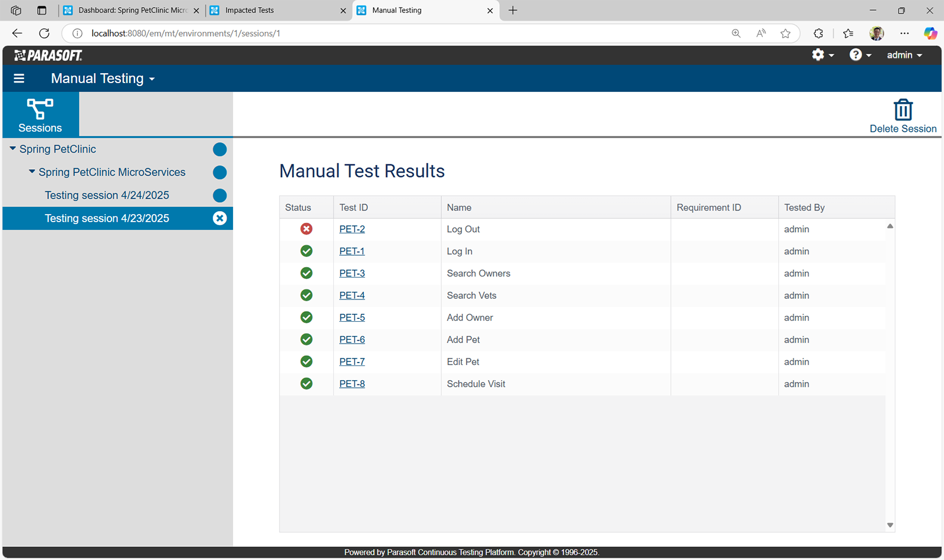Switch to the Impacted Tests tab
Image resolution: width=944 pixels, height=560 pixels.
click(x=248, y=10)
